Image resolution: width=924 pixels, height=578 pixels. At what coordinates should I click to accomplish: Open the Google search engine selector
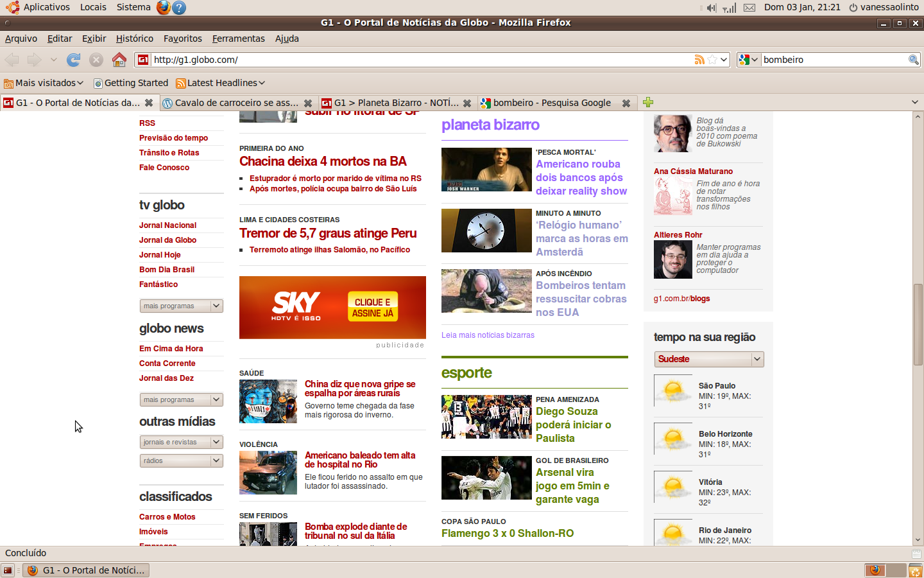[x=748, y=60]
